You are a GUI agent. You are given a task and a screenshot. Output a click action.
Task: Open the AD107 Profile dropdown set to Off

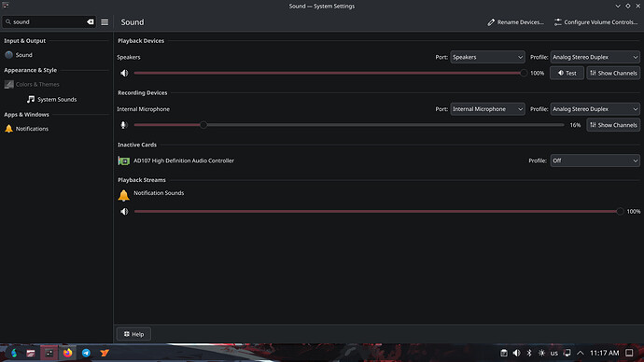coord(595,160)
